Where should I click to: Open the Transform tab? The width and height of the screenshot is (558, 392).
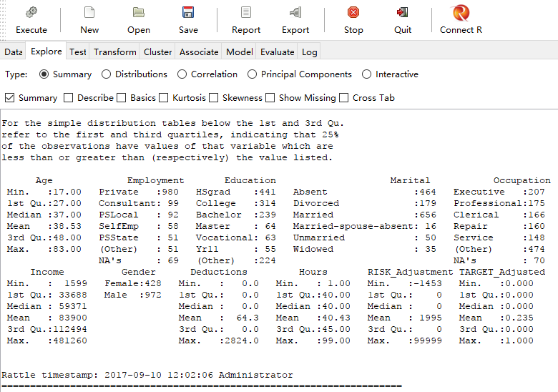pos(115,52)
